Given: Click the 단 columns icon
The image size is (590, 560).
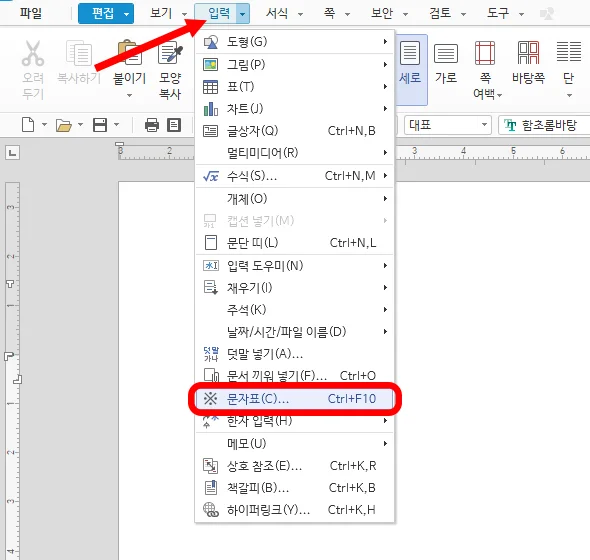Looking at the screenshot, I should pyautogui.click(x=569, y=52).
